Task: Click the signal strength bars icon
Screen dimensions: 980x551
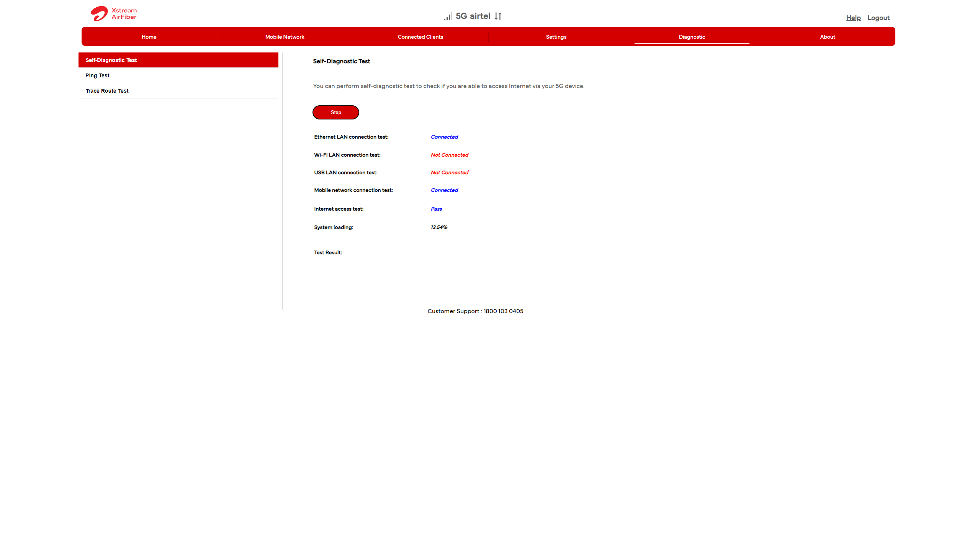Action: tap(448, 16)
